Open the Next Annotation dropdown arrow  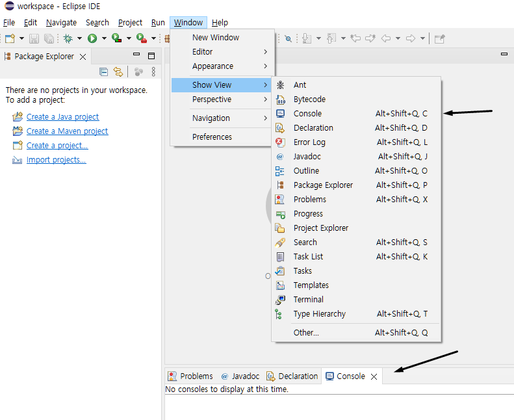point(318,38)
